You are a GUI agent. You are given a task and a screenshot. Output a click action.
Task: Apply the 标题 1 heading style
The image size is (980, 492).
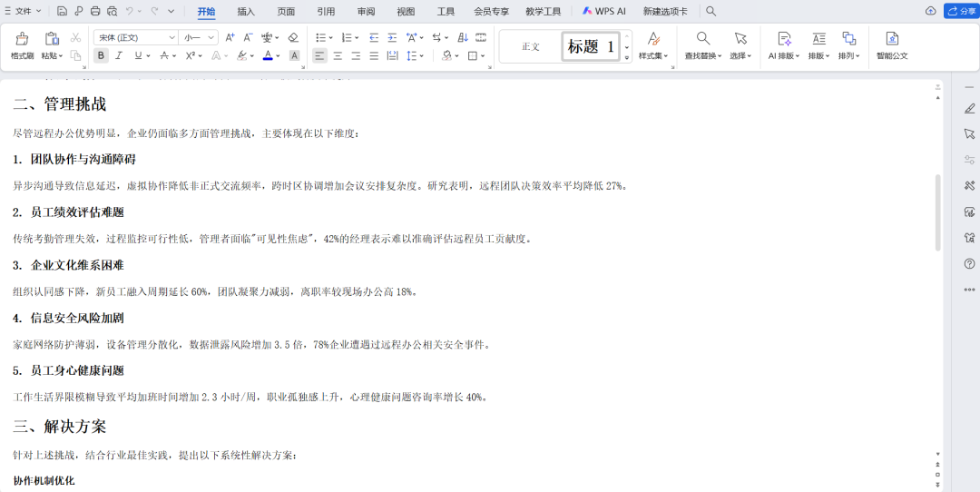pyautogui.click(x=591, y=46)
